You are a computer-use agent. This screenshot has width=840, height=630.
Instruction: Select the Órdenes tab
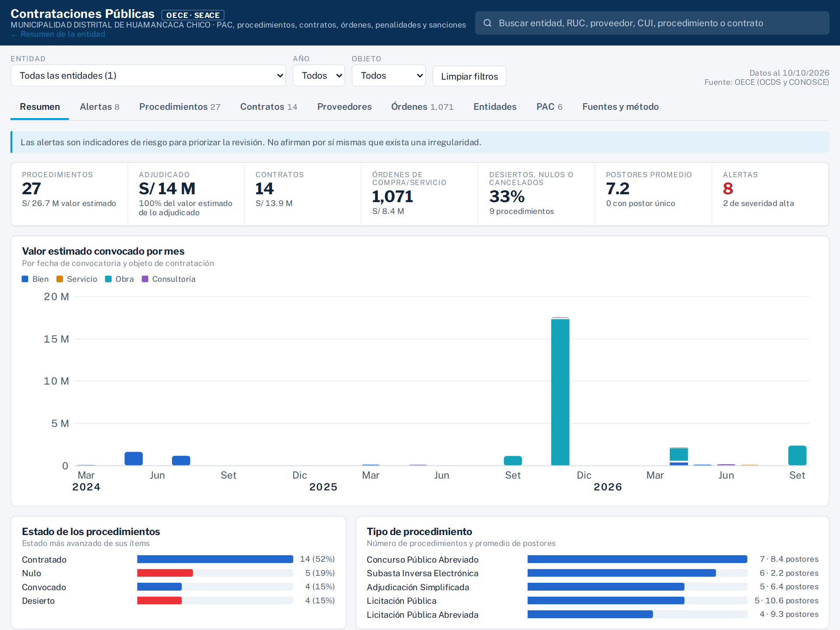[422, 107]
